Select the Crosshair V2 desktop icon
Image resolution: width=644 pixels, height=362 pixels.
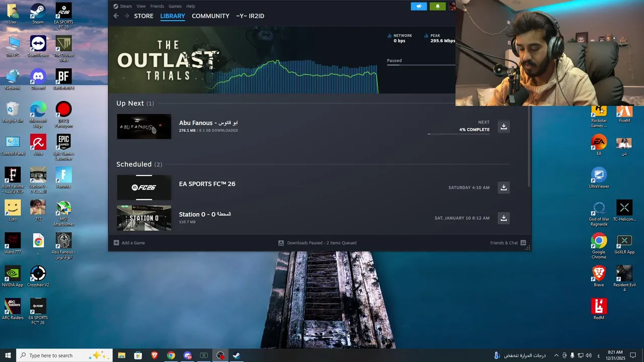coord(38,276)
